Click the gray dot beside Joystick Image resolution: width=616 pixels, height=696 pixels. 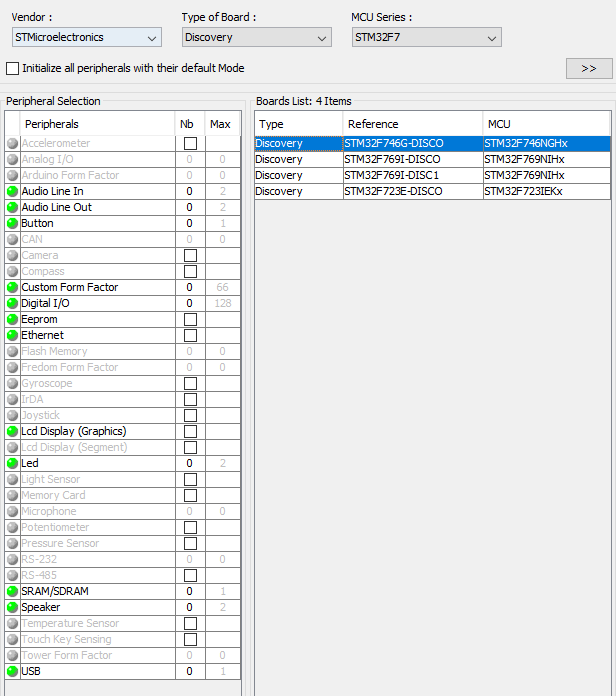click(x=12, y=415)
